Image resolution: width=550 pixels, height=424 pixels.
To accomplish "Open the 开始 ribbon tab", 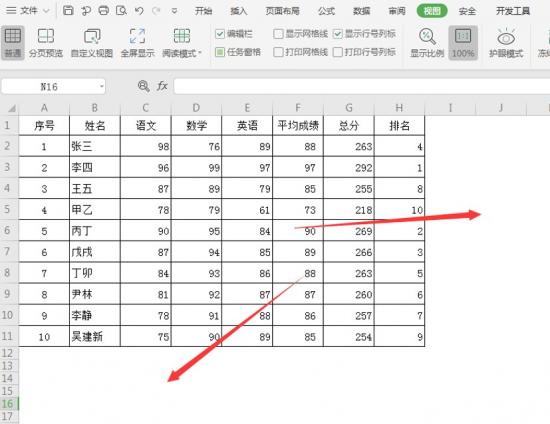I will point(203,11).
